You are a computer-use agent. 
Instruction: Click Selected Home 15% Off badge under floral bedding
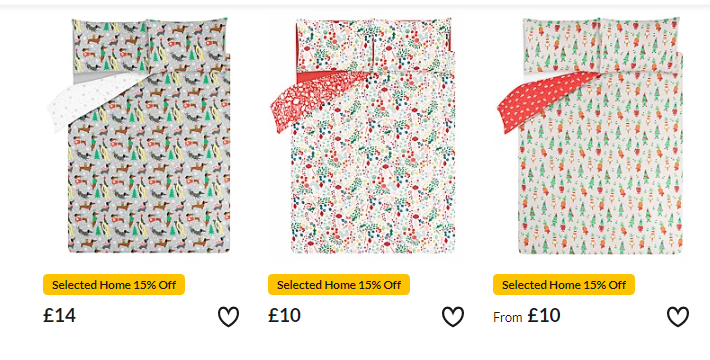point(339,285)
